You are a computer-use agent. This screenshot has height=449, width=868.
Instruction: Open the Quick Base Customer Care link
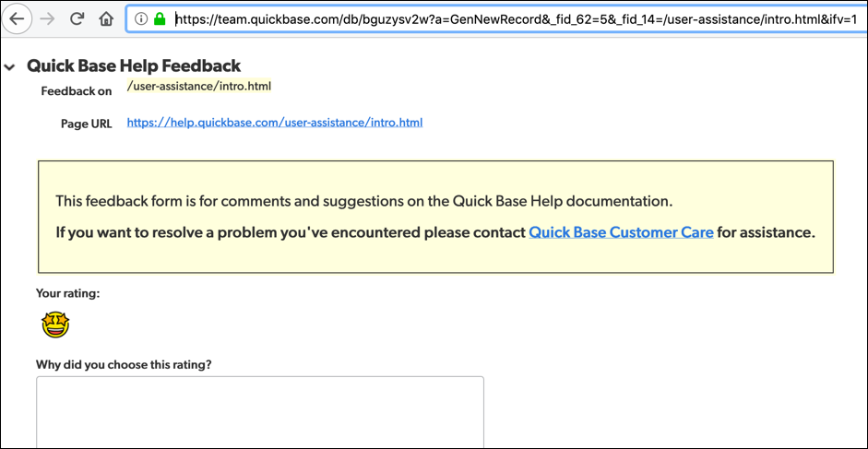point(620,232)
